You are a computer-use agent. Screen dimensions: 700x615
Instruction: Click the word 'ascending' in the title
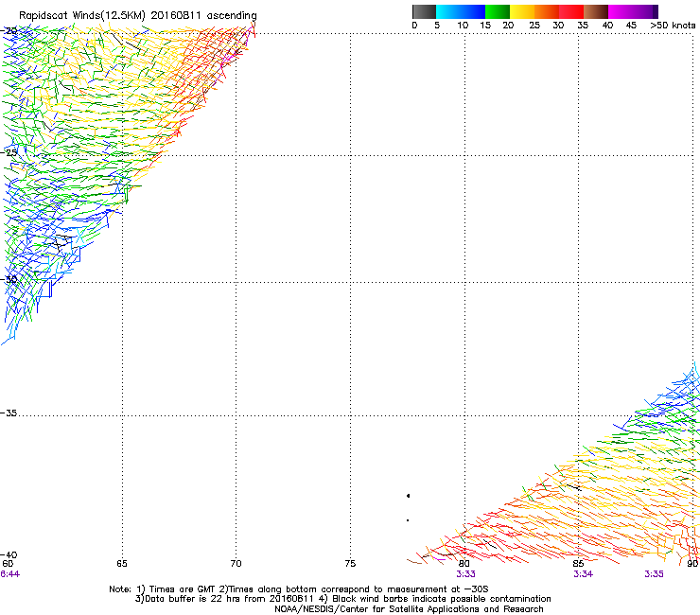point(232,16)
